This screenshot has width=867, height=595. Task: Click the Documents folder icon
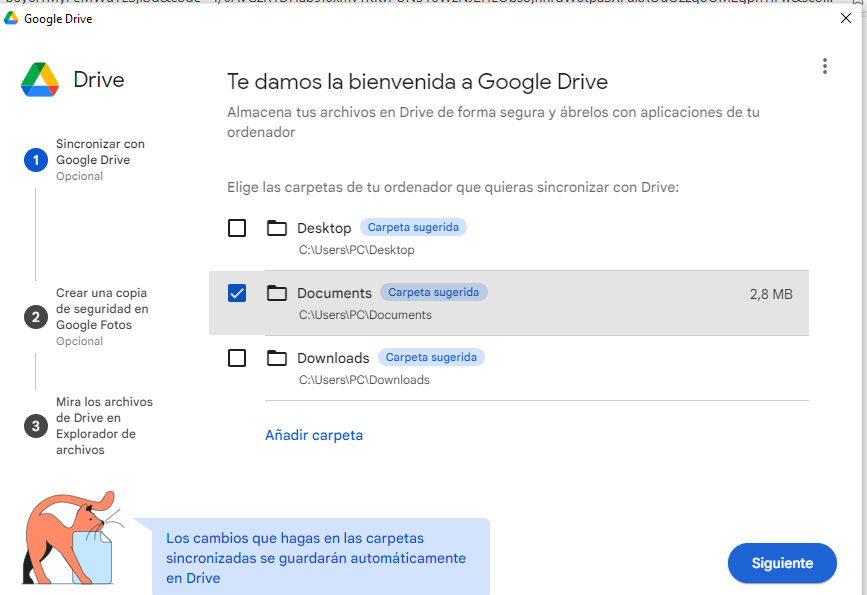[x=277, y=293]
